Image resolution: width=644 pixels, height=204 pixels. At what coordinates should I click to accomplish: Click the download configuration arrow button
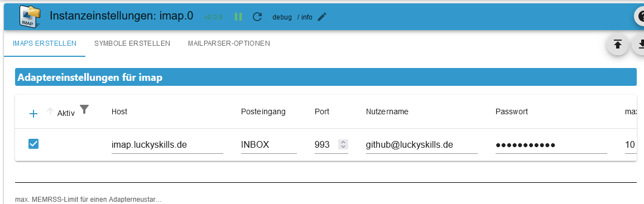coord(638,45)
